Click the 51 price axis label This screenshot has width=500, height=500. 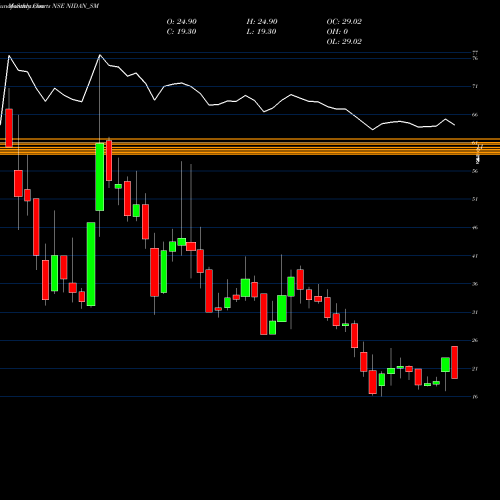475,199
